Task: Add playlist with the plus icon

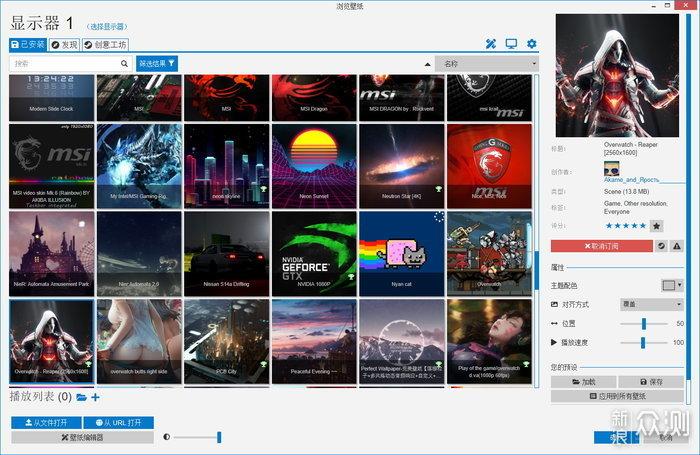Action: coord(96,397)
